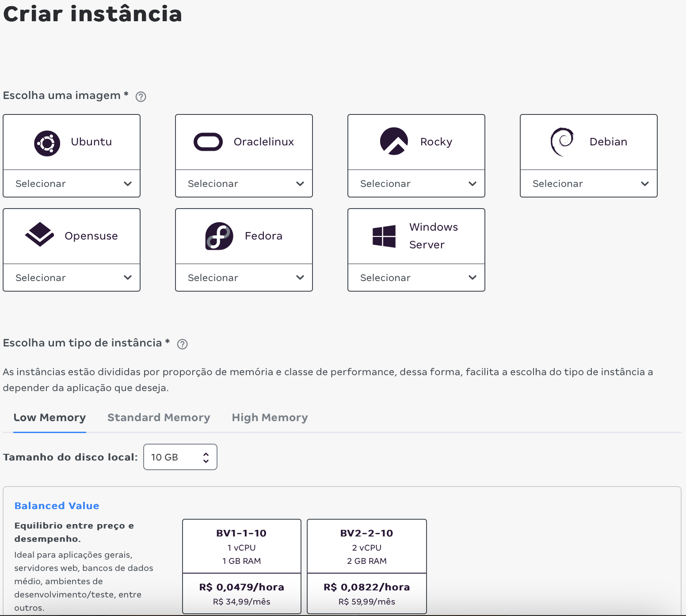Select the BV2-2-10 instance card
686x616 pixels.
coord(367,567)
